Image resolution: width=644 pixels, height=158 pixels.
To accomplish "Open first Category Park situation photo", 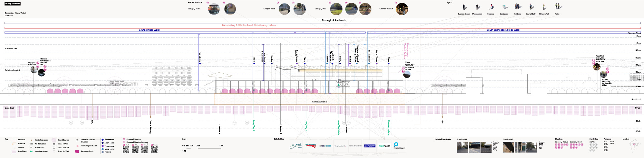I will pyautogui.click(x=336, y=9).
